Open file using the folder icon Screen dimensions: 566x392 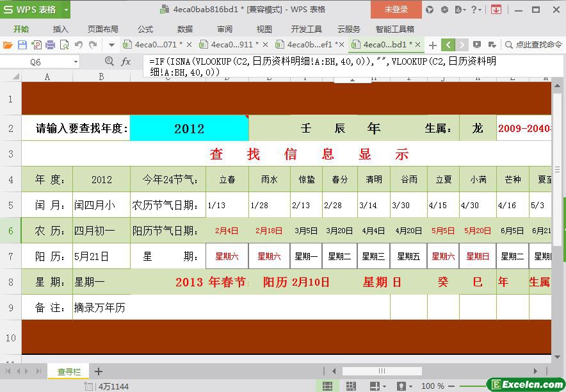(x=8, y=45)
